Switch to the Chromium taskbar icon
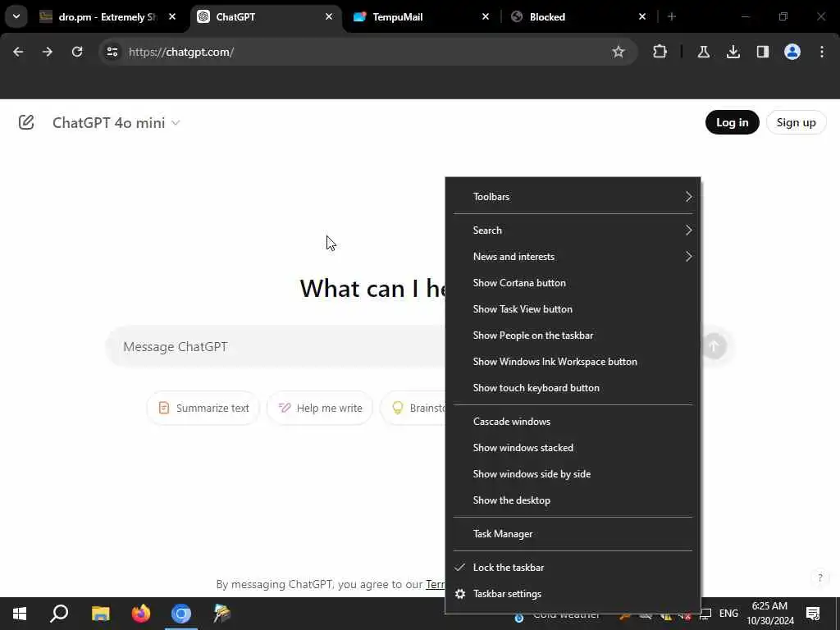Image resolution: width=840 pixels, height=630 pixels. (x=181, y=614)
